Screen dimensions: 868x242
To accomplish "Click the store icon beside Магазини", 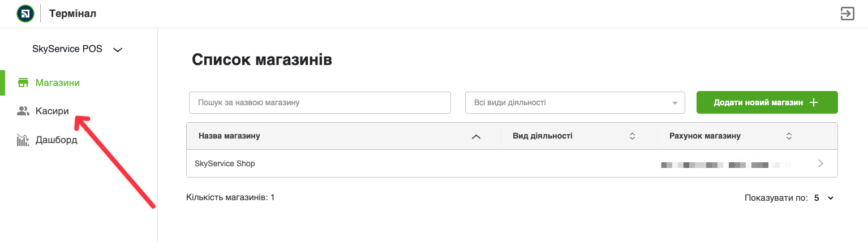I will (x=23, y=83).
